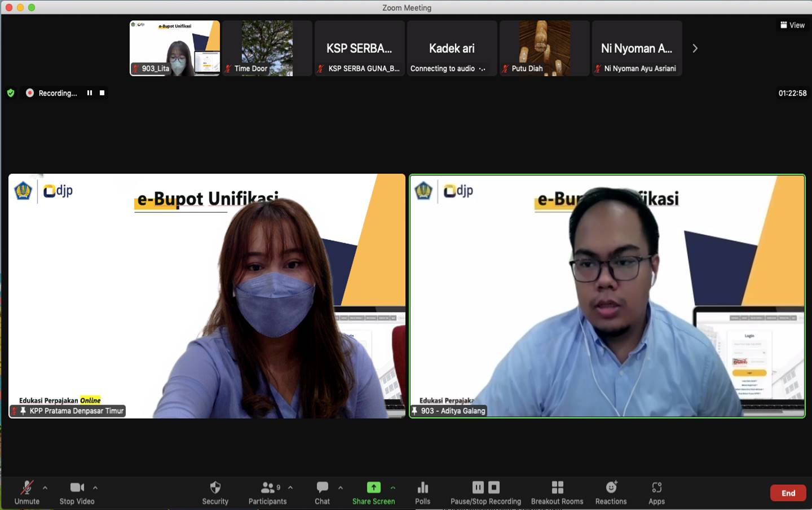Open Breakout Rooms

[x=557, y=492]
